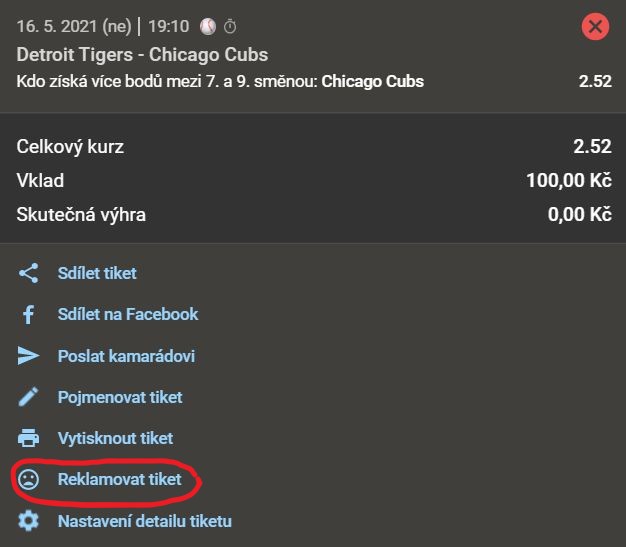Select Sdílet na Facebook

tap(128, 314)
